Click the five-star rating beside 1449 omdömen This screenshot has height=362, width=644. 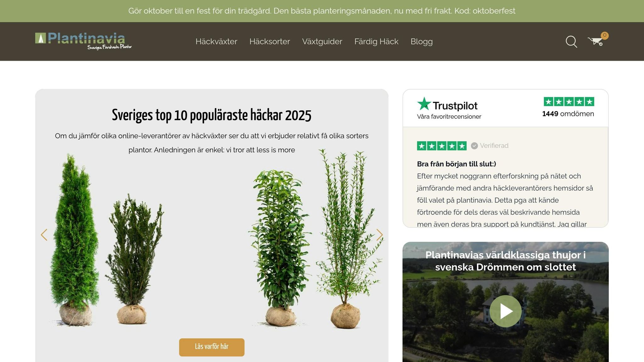pyautogui.click(x=569, y=101)
